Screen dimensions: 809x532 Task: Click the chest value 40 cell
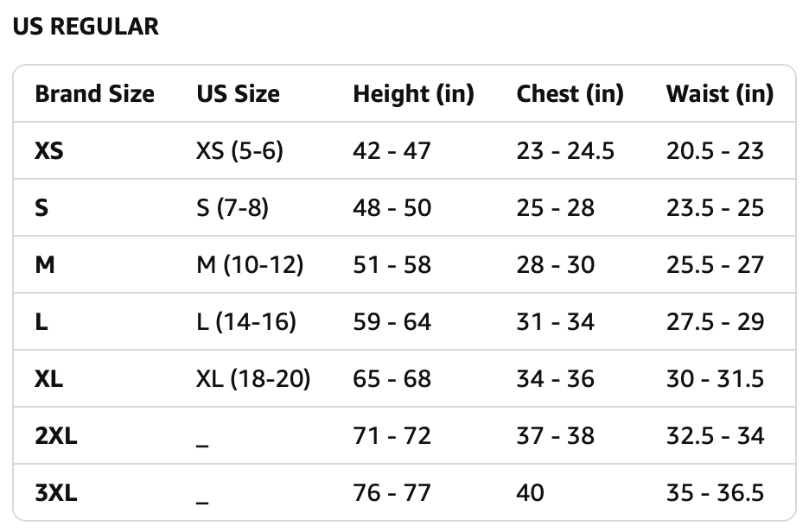[531, 493]
